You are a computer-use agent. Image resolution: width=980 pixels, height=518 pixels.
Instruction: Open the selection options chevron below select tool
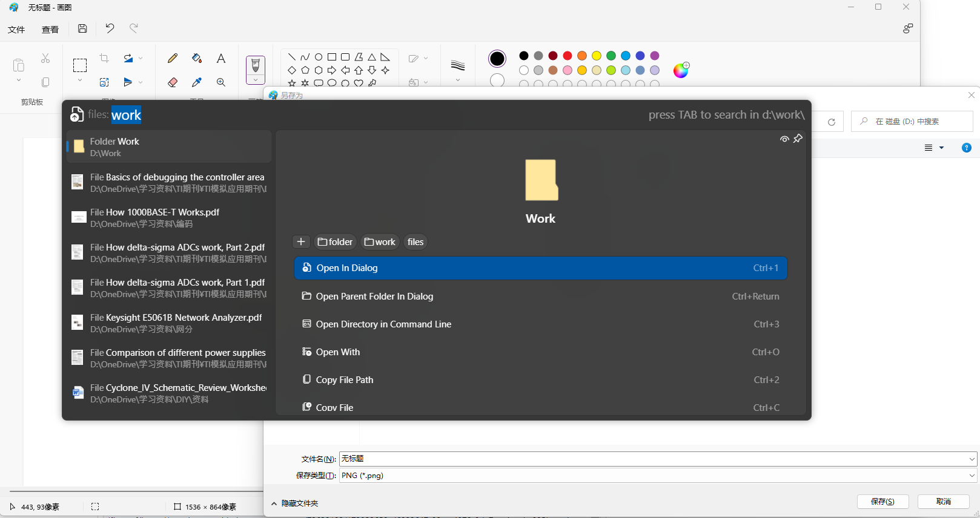coord(80,80)
